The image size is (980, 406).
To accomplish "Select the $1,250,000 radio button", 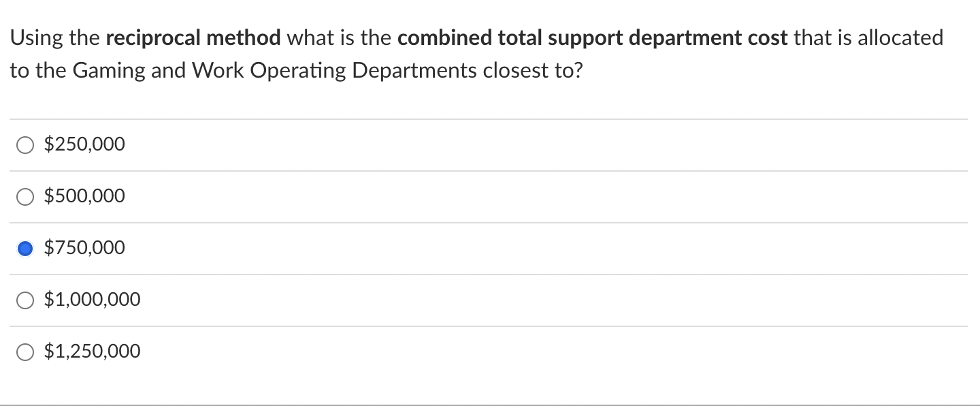I will click(x=25, y=352).
